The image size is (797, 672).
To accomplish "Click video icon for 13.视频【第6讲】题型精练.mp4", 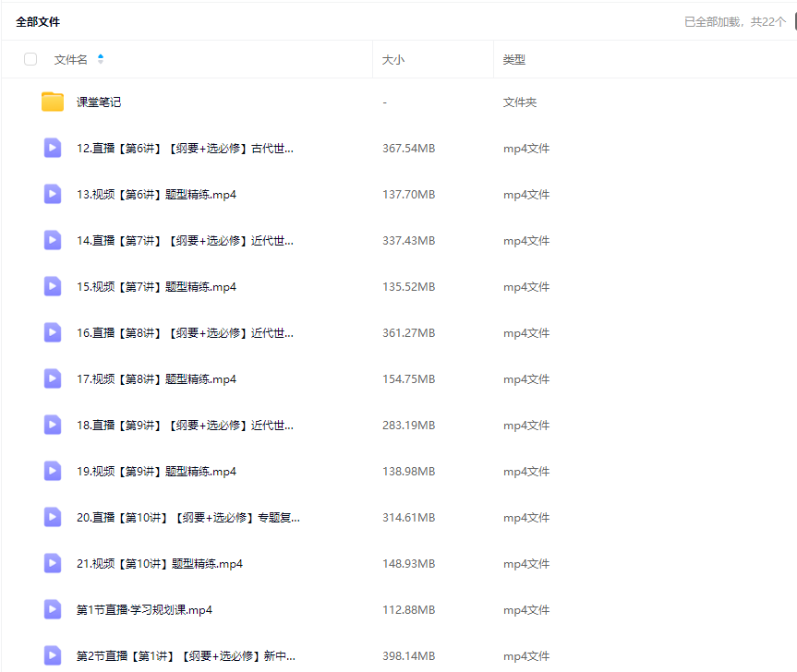I will [x=53, y=194].
